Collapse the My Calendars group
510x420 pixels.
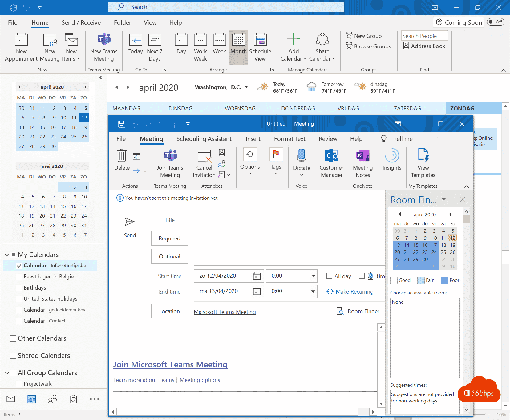(7, 255)
